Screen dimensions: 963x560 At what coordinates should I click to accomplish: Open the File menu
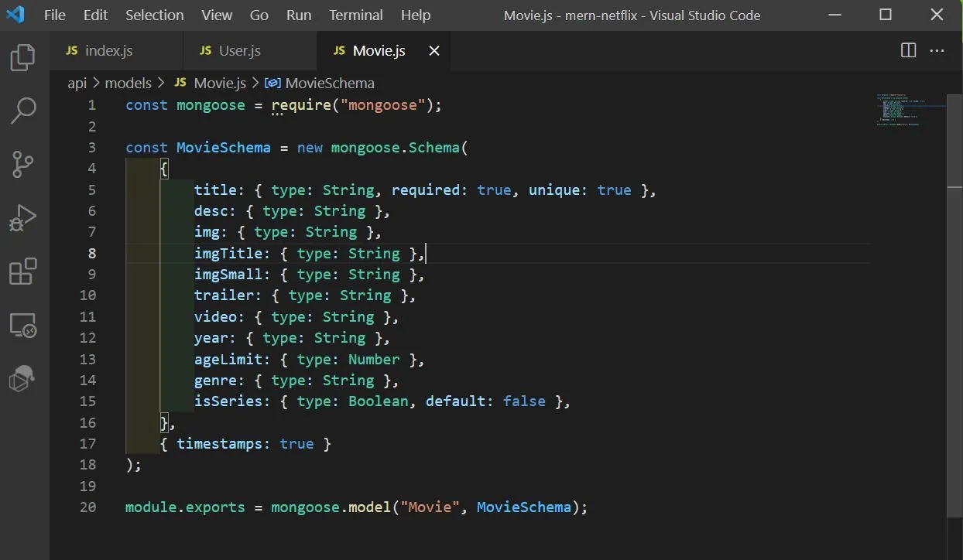(x=55, y=15)
